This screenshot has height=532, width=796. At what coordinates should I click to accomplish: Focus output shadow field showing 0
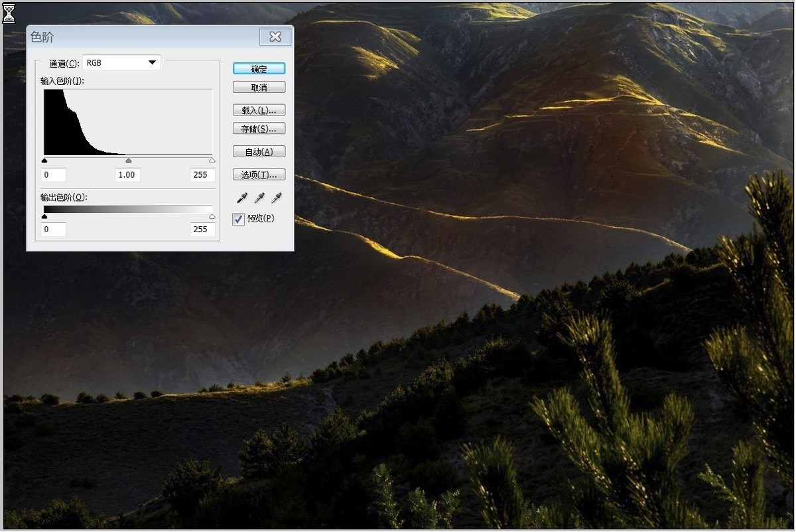(x=53, y=230)
